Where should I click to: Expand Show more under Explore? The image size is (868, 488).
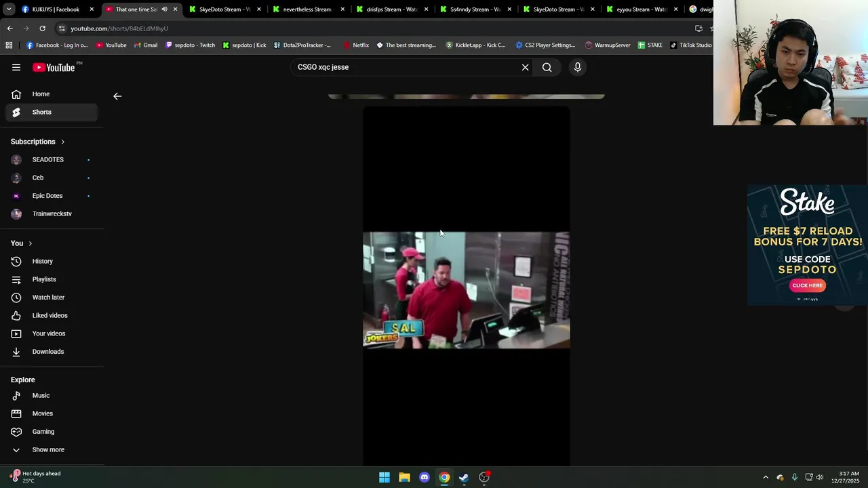click(52, 449)
